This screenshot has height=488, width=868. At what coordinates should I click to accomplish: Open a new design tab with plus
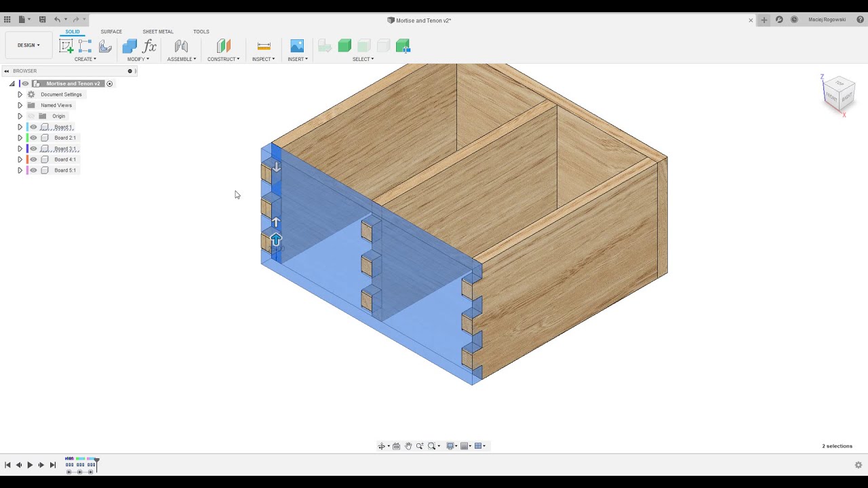pos(764,20)
